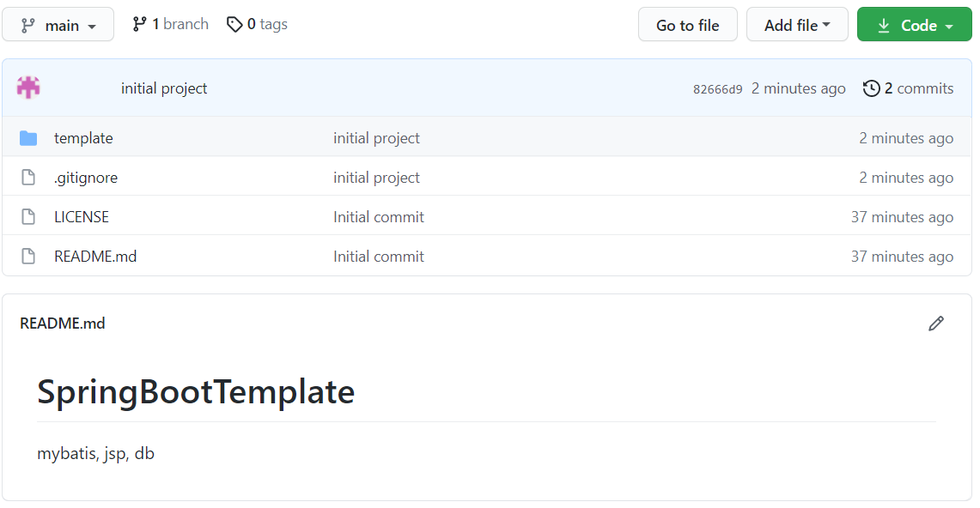Click the 'mybatis, jsp, db' description text

pyautogui.click(x=95, y=454)
